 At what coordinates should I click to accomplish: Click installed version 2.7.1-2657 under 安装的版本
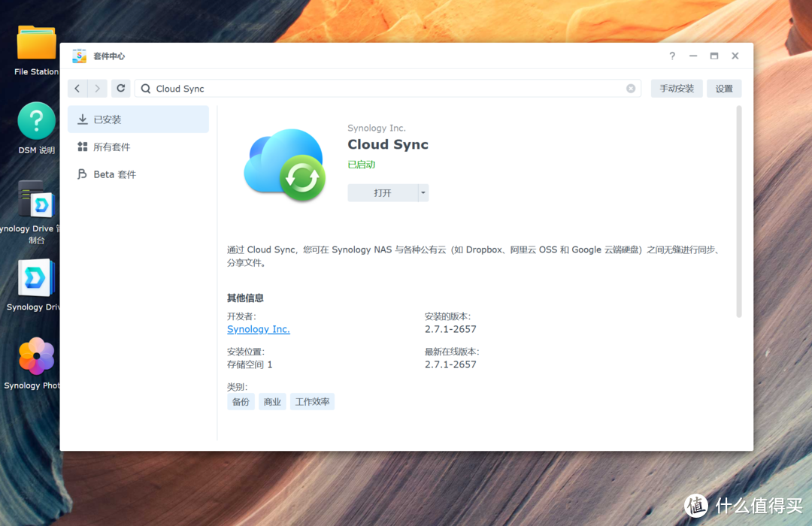coord(450,329)
